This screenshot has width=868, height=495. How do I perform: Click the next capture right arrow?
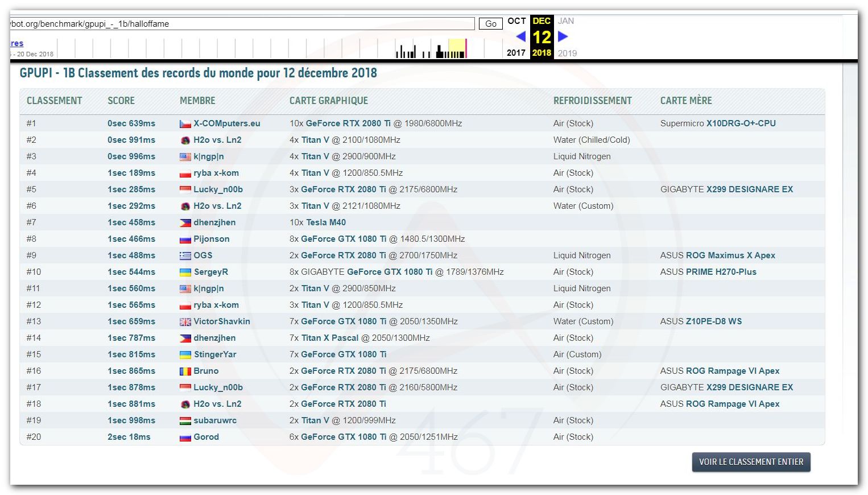(x=563, y=37)
